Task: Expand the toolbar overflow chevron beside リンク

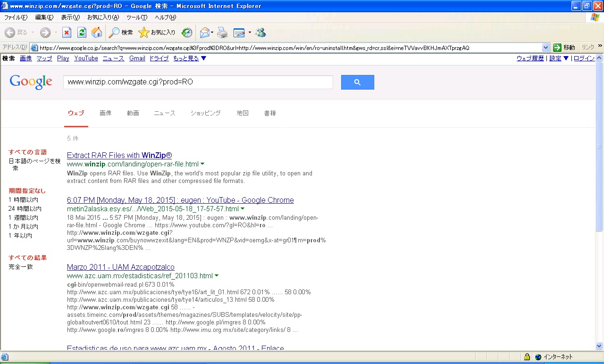Action: [600, 47]
